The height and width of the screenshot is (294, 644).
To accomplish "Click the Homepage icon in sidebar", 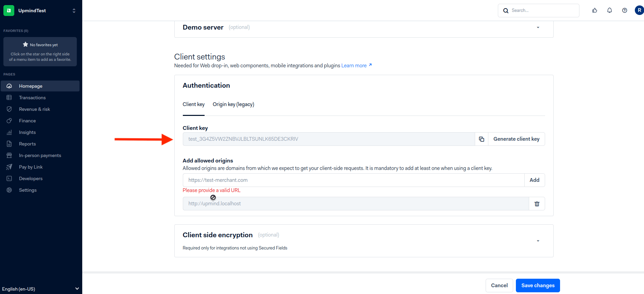I will [x=9, y=86].
